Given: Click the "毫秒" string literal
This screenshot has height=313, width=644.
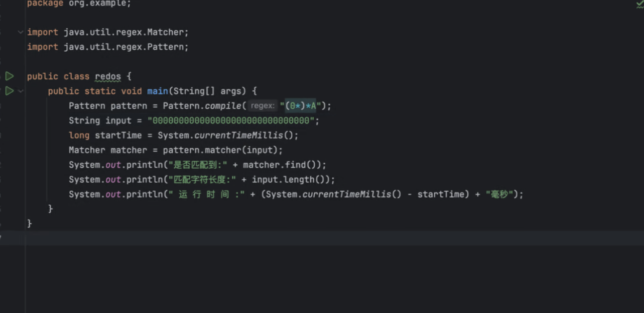Looking at the screenshot, I should [x=499, y=194].
